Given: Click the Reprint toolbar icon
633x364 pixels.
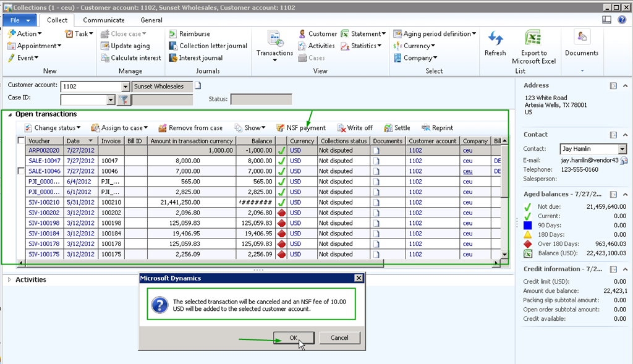Looking at the screenshot, I should (x=426, y=128).
